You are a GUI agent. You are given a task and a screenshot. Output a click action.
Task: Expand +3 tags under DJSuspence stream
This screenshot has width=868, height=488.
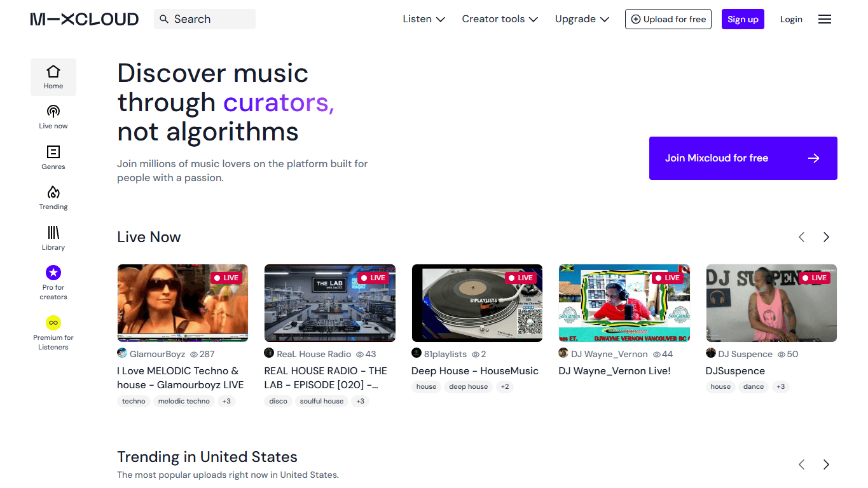780,386
